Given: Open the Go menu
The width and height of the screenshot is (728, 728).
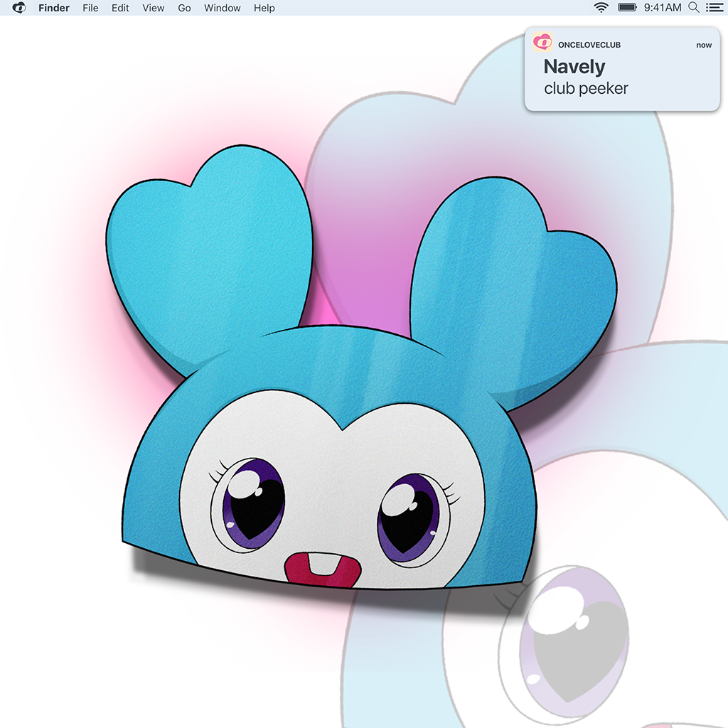Looking at the screenshot, I should pos(184,8).
